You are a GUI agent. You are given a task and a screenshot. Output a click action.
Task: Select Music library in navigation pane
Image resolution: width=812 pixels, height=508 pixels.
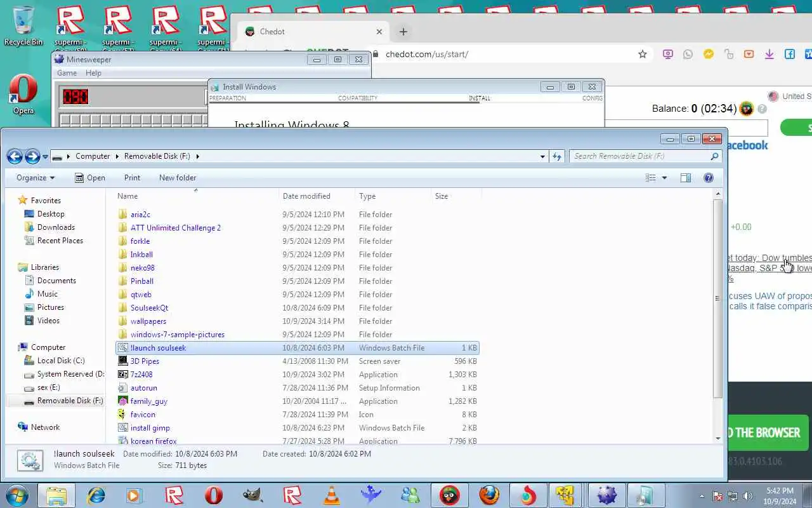coord(48,294)
